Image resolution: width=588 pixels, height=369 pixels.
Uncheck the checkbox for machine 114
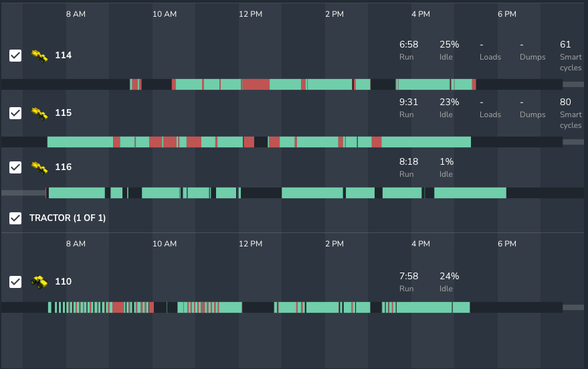[15, 56]
